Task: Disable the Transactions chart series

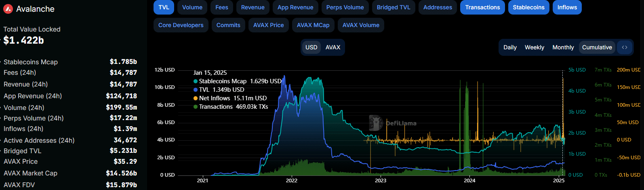Action: coord(482,7)
